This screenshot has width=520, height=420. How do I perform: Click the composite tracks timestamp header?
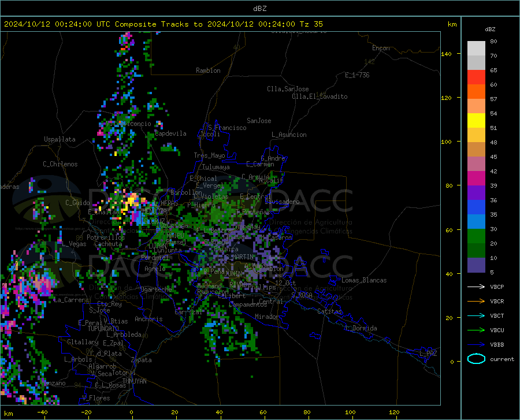coord(163,24)
